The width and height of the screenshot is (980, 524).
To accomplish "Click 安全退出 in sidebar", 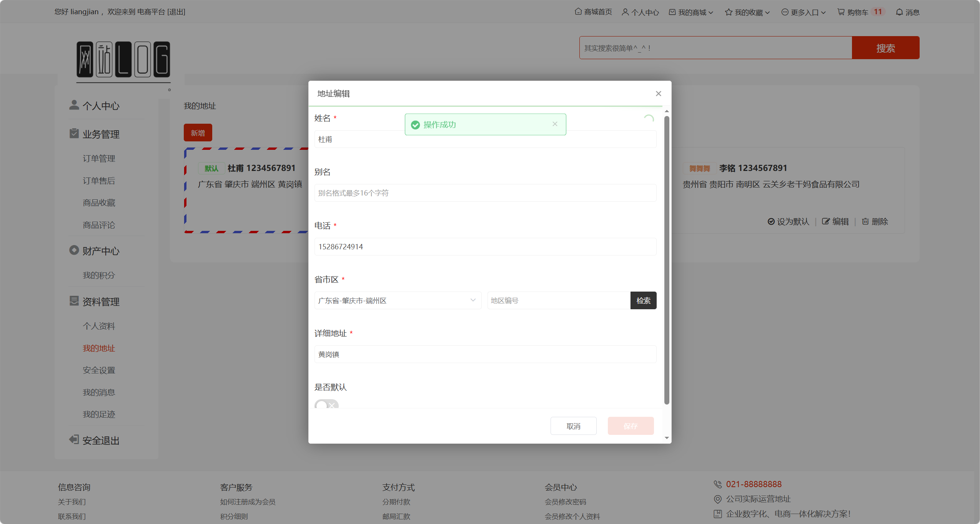I will coord(101,440).
